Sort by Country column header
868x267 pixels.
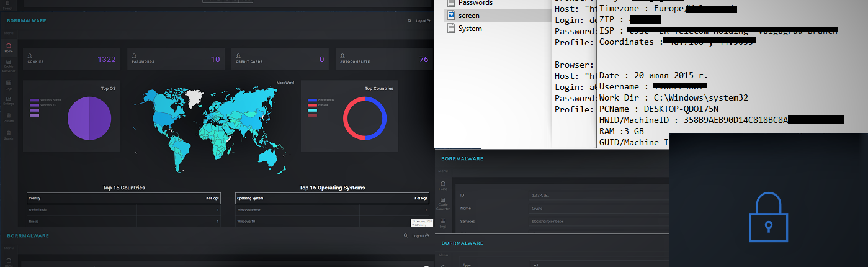[35, 198]
